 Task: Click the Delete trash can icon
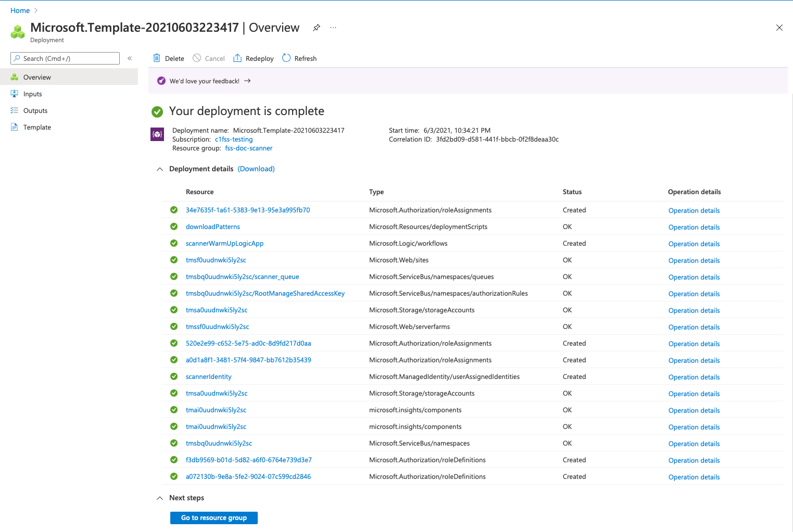coord(157,58)
